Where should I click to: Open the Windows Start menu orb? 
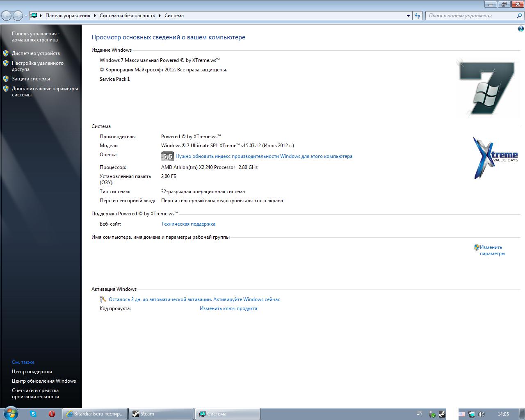(x=10, y=413)
